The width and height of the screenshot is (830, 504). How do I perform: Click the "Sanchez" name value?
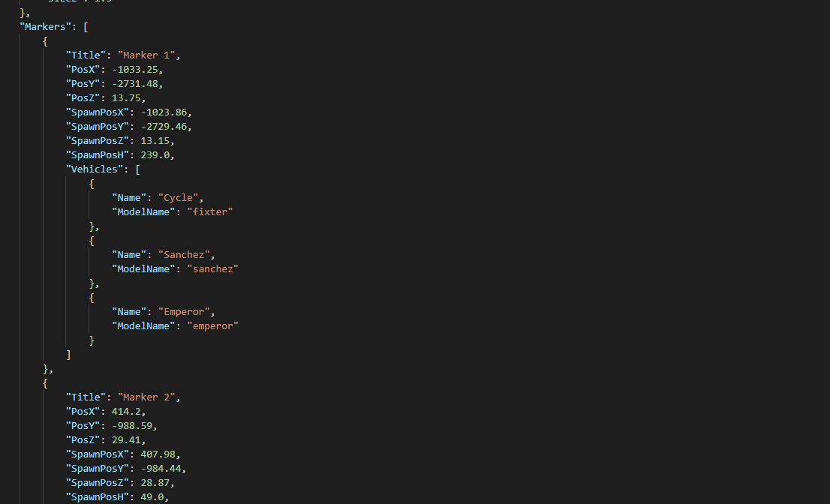coord(184,254)
